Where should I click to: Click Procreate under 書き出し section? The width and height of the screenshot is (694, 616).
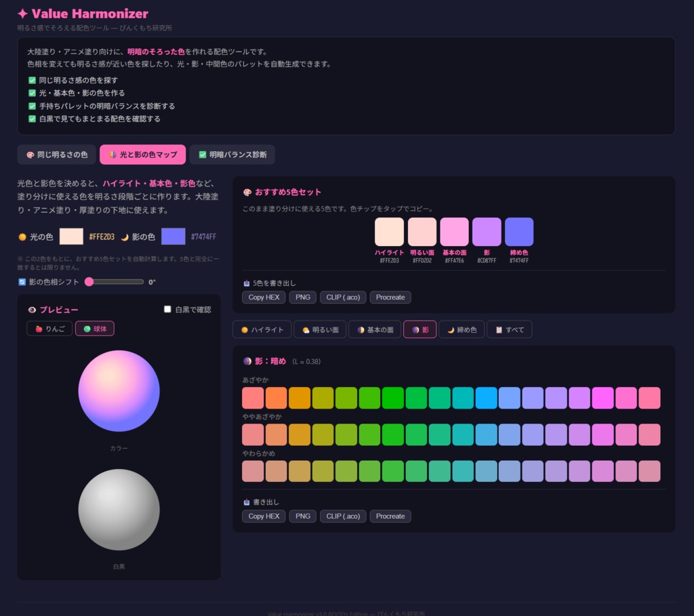pyautogui.click(x=390, y=516)
